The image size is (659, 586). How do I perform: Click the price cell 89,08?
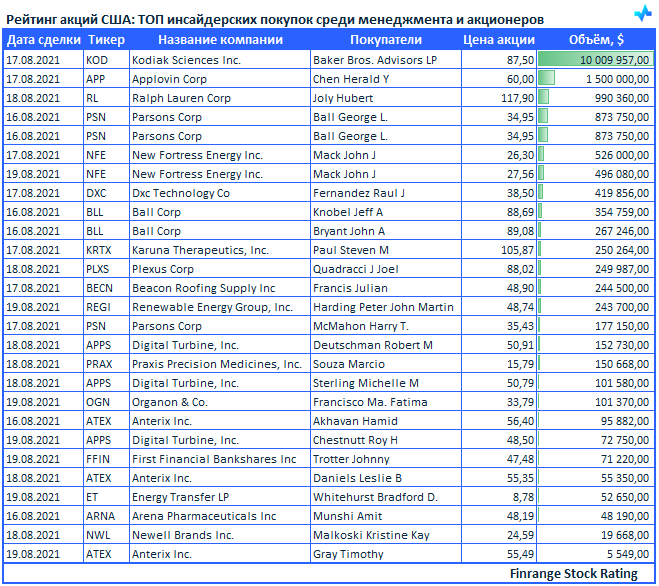pos(499,231)
